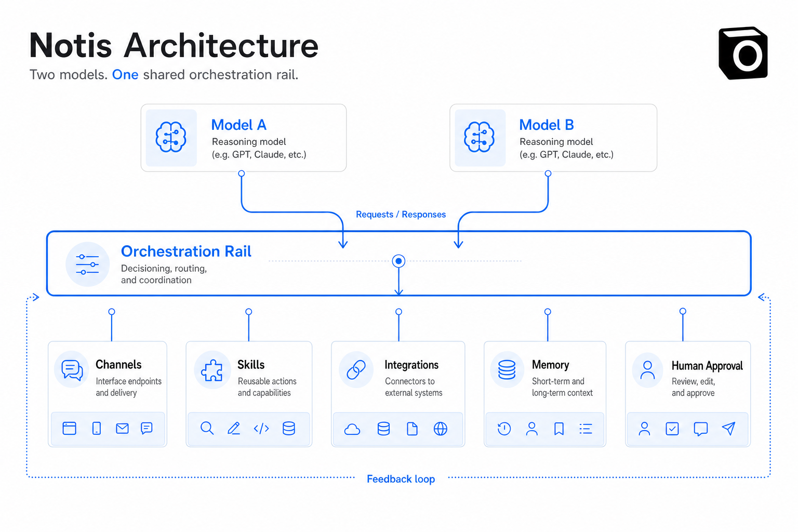
Task: Click the connector node above Human Approval card
Action: click(x=683, y=311)
